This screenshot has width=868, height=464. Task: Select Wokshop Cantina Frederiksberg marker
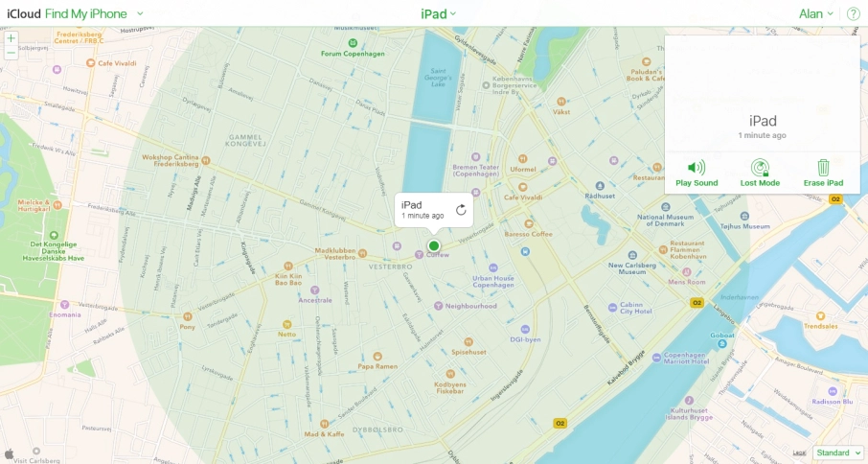[206, 160]
